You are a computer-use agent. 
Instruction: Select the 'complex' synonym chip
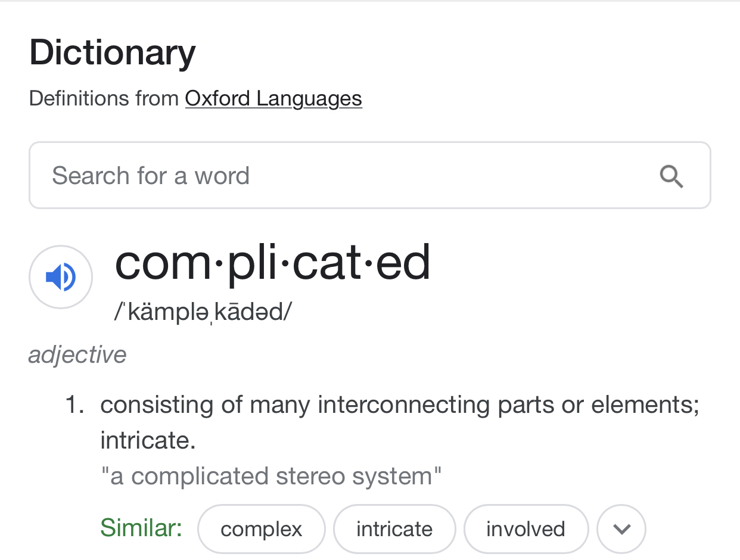261,529
